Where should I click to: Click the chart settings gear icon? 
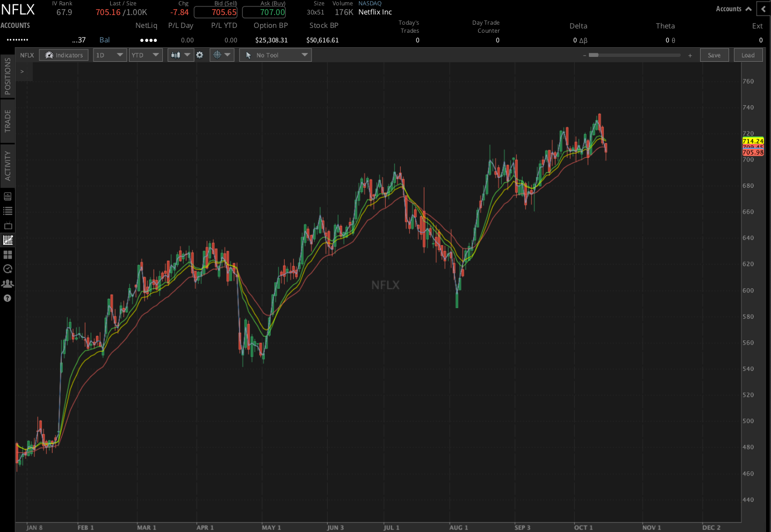(x=200, y=55)
